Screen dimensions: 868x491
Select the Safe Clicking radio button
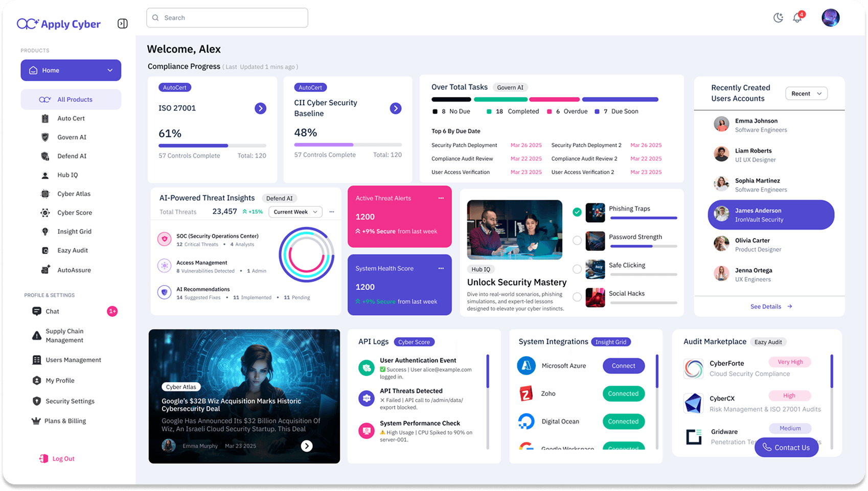[577, 269]
